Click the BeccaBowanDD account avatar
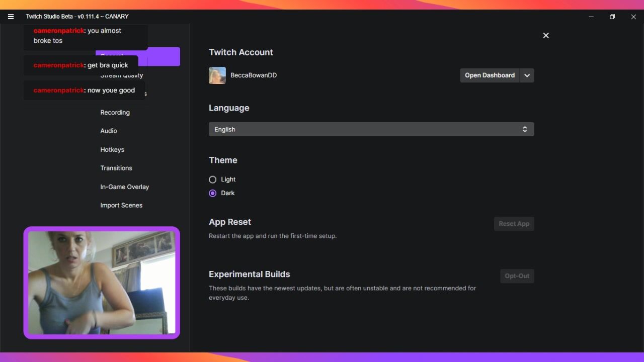 coord(217,75)
